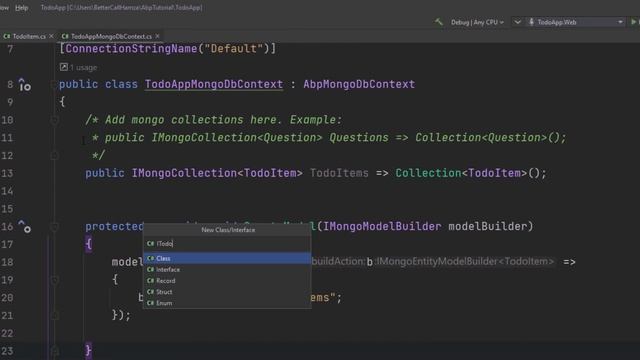Click the AbpMongoDbContext base class name
Viewport: 640px width, 360px height.
(x=359, y=84)
